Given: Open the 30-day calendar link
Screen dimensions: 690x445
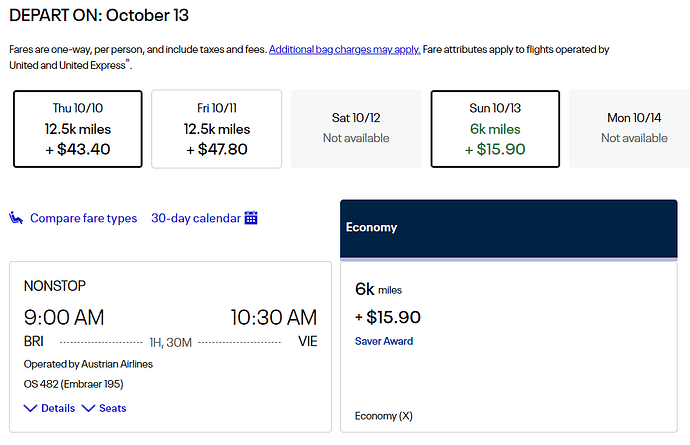Looking at the screenshot, I should pos(196,218).
